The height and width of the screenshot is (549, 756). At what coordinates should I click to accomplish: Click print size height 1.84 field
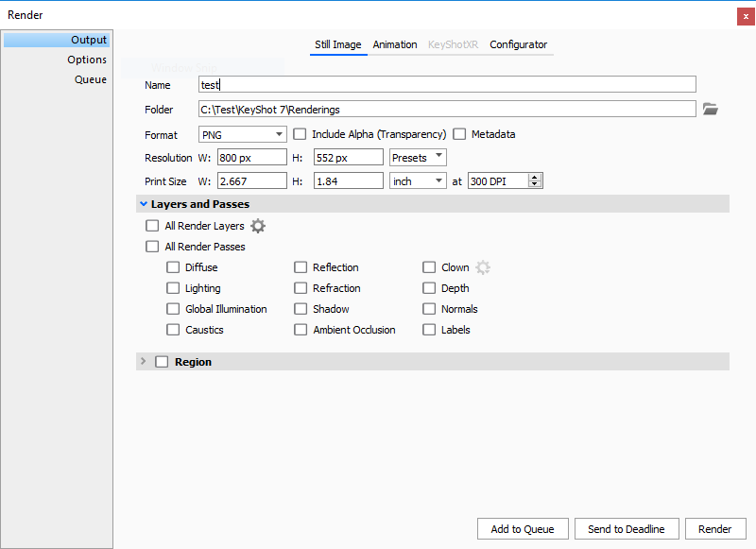348,181
